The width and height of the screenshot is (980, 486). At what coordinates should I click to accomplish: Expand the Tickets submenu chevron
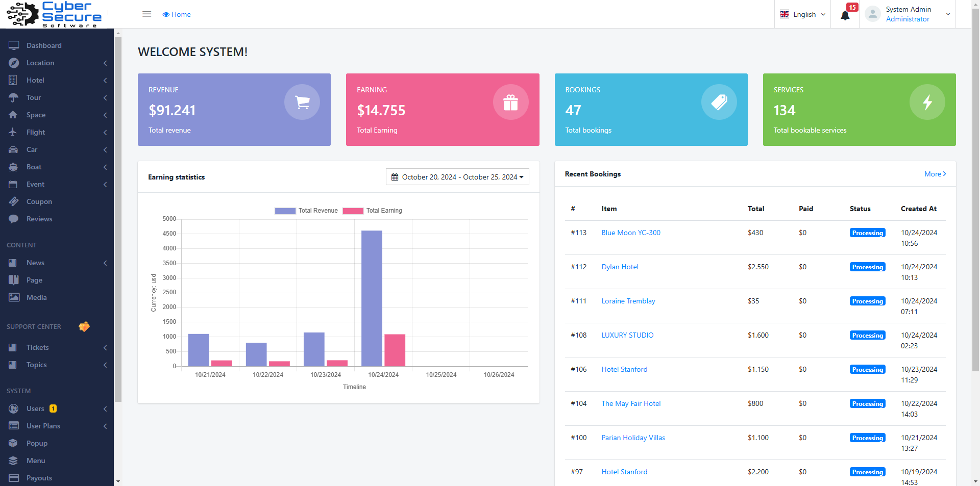105,347
